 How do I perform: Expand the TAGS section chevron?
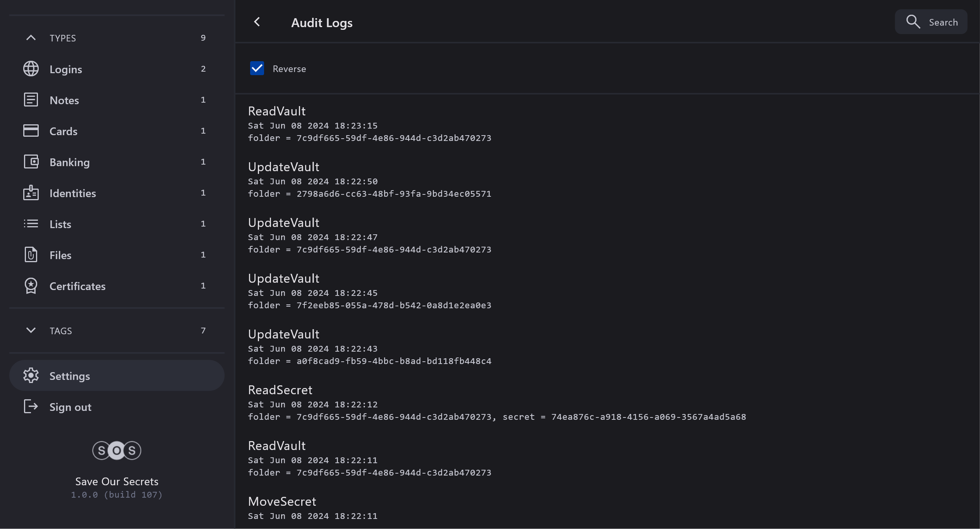pyautogui.click(x=31, y=330)
